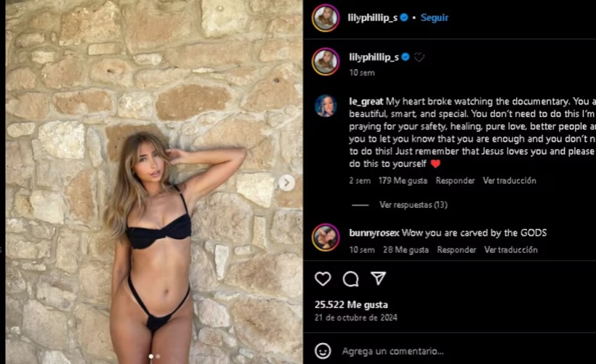Open the bunnyrosex username link

[x=374, y=233]
